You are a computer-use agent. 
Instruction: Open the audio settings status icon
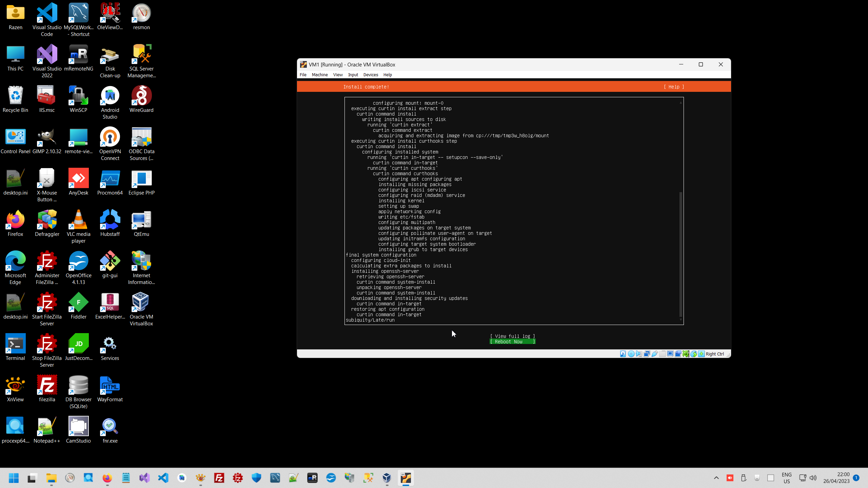[x=639, y=354]
